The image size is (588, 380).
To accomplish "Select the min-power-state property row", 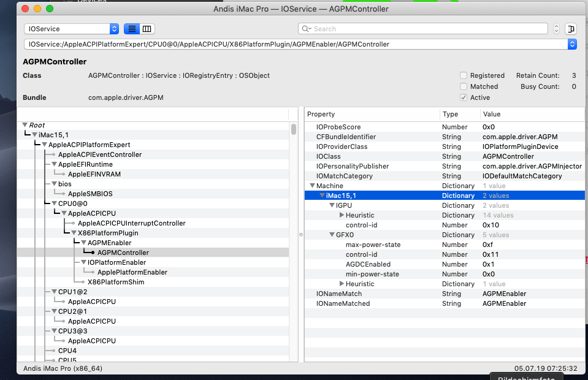I will [445, 274].
